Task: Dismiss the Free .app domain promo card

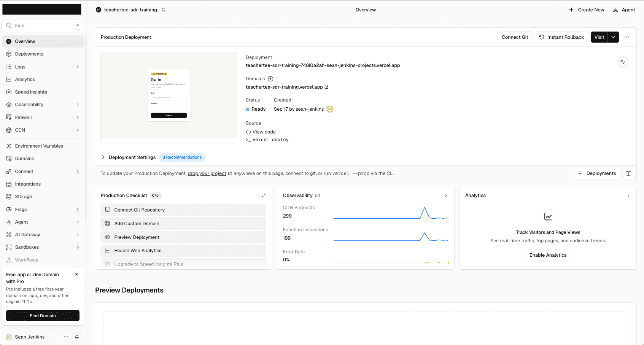Action: click(76, 274)
